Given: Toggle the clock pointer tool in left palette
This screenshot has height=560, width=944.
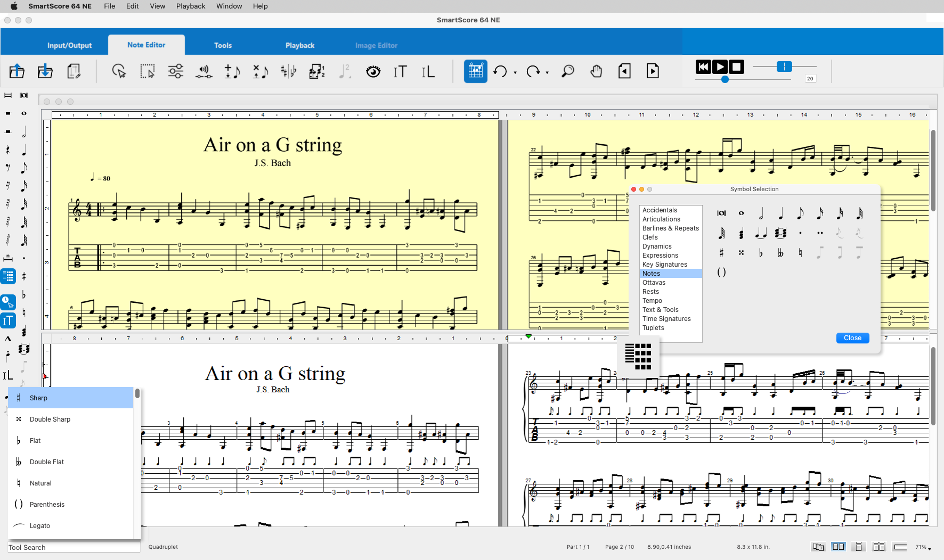Looking at the screenshot, I should [8, 302].
